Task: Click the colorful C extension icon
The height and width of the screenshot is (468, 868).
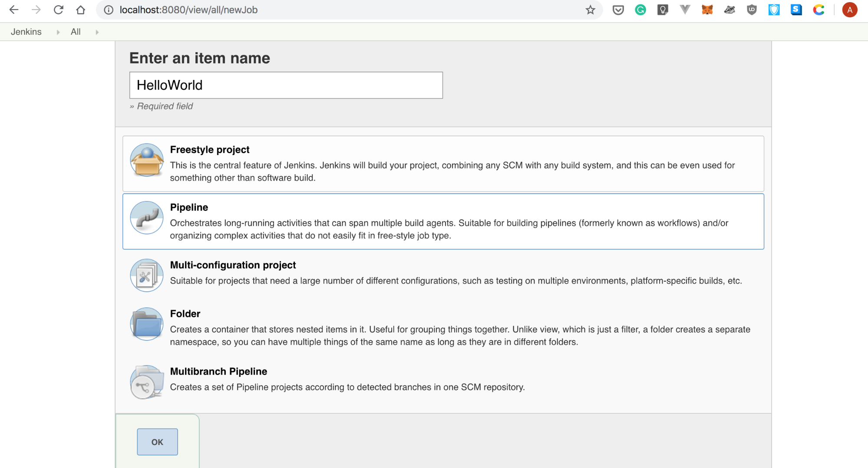Action: [819, 10]
